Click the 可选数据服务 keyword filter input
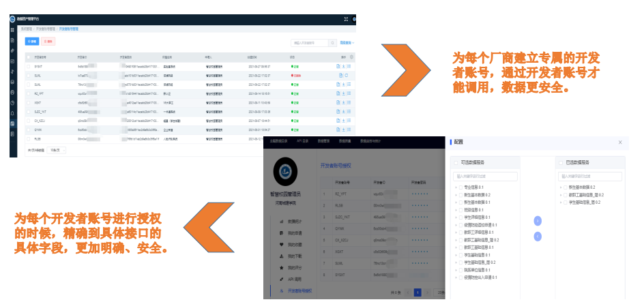This screenshot has height=302, width=644. pyautogui.click(x=486, y=176)
